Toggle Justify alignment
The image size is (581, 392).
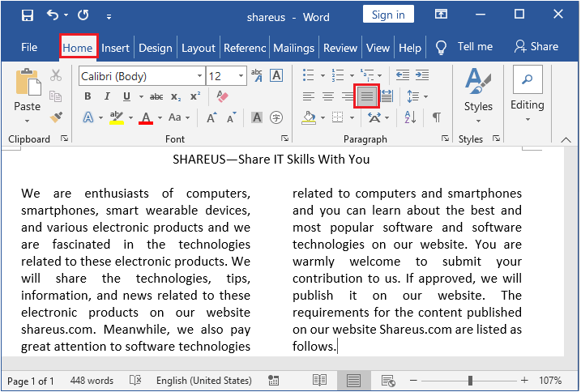tap(367, 96)
